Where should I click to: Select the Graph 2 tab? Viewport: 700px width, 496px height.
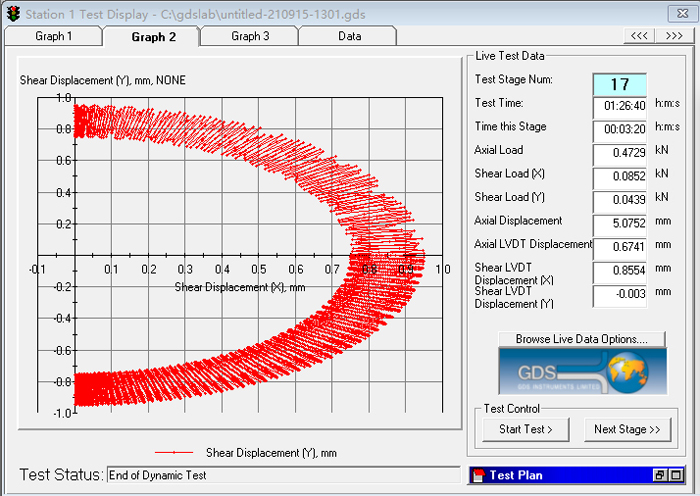pos(153,37)
